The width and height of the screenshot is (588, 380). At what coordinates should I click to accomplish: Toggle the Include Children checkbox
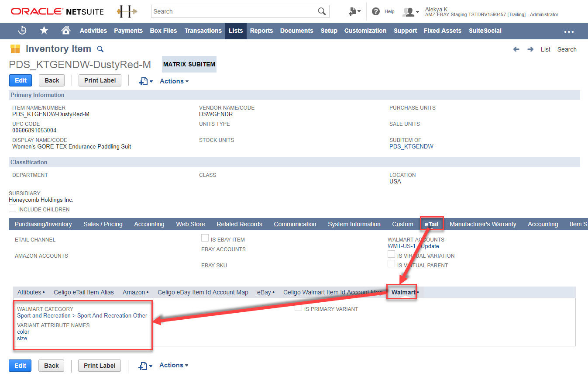(13, 208)
